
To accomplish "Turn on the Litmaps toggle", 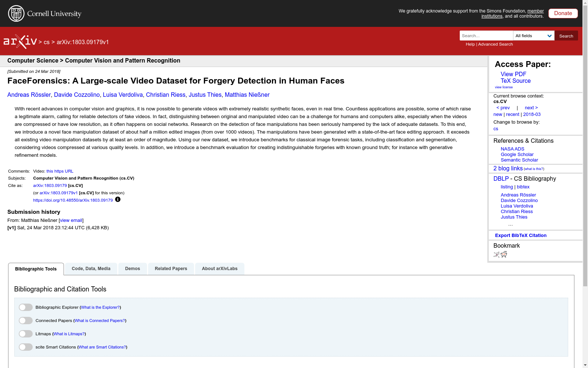I will pos(26,334).
